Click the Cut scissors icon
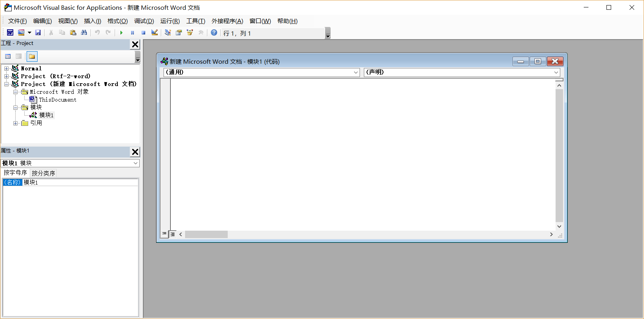The height and width of the screenshot is (319, 644). pyautogui.click(x=51, y=32)
